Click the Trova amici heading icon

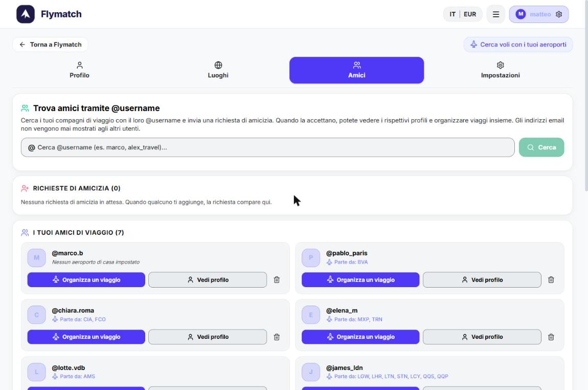pos(25,108)
